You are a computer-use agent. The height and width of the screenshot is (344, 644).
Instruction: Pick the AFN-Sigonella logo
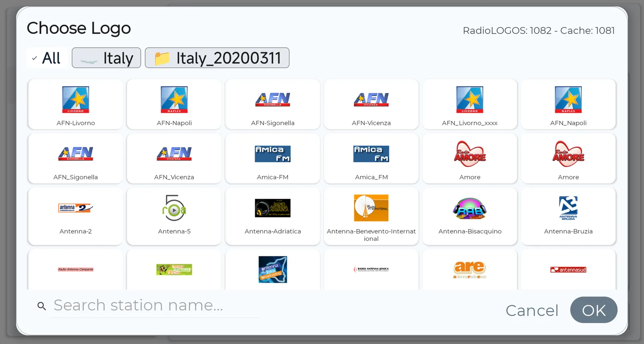(x=272, y=104)
